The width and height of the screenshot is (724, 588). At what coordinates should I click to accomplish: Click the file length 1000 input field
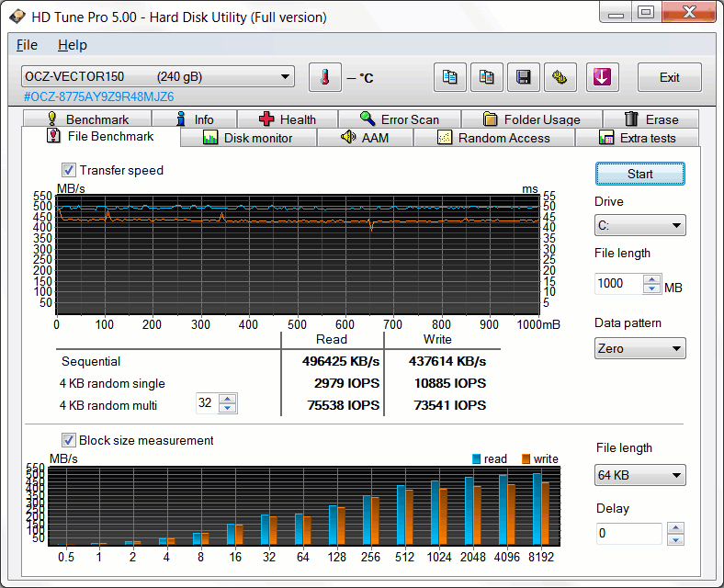[619, 283]
